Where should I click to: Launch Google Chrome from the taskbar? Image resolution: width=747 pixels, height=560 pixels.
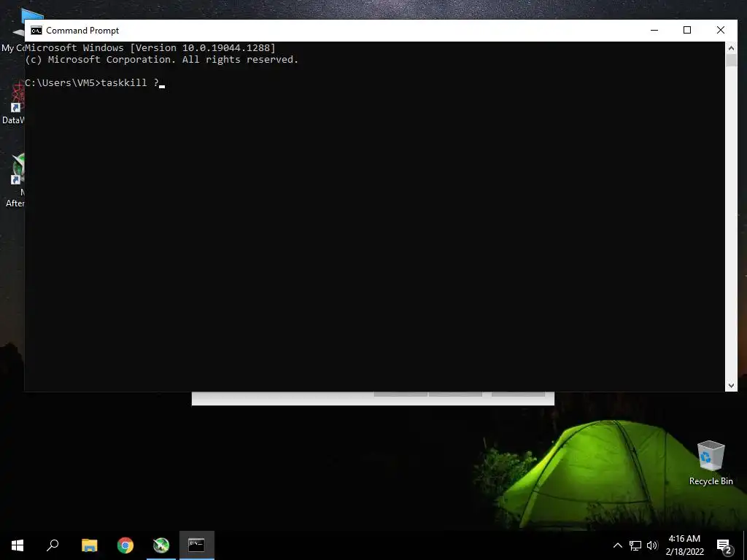[x=125, y=545]
